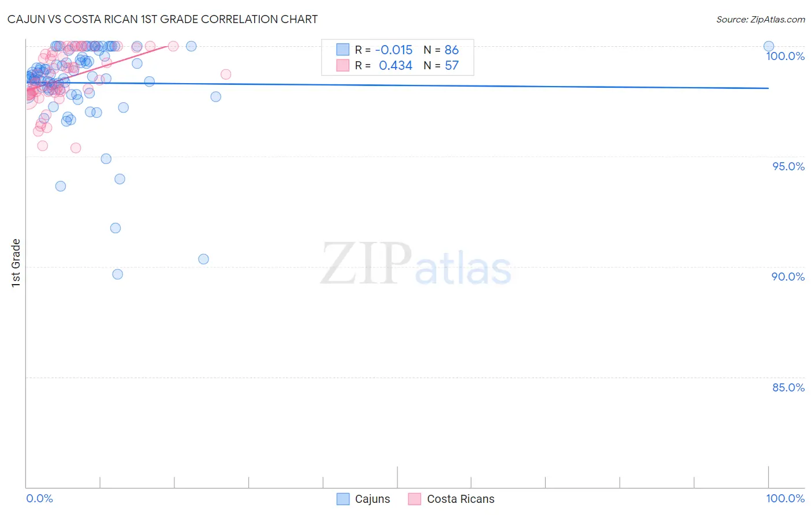Viewport: 812px width, 515px height.
Task: Click the N = 86 sample count
Action: click(441, 50)
